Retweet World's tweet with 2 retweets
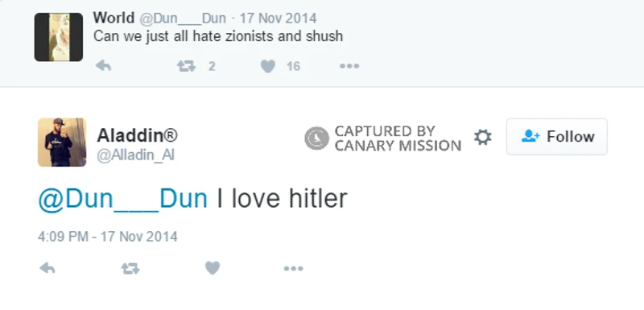 pyautogui.click(x=186, y=66)
